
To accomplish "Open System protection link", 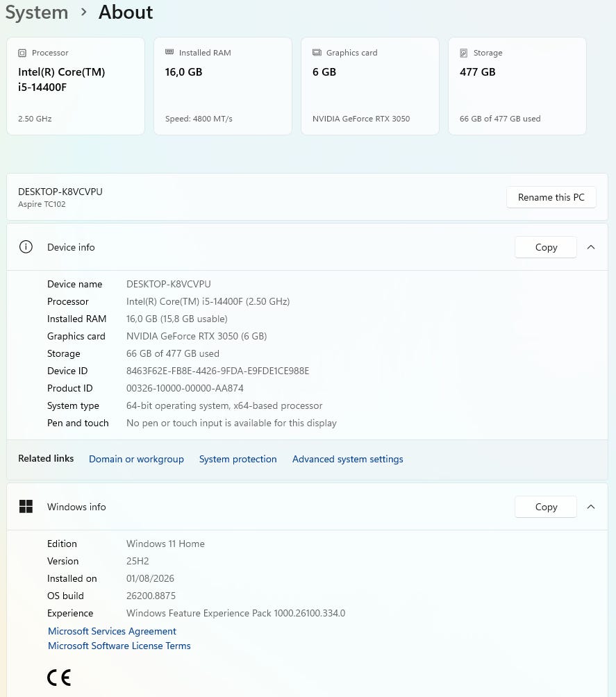I will coord(238,459).
